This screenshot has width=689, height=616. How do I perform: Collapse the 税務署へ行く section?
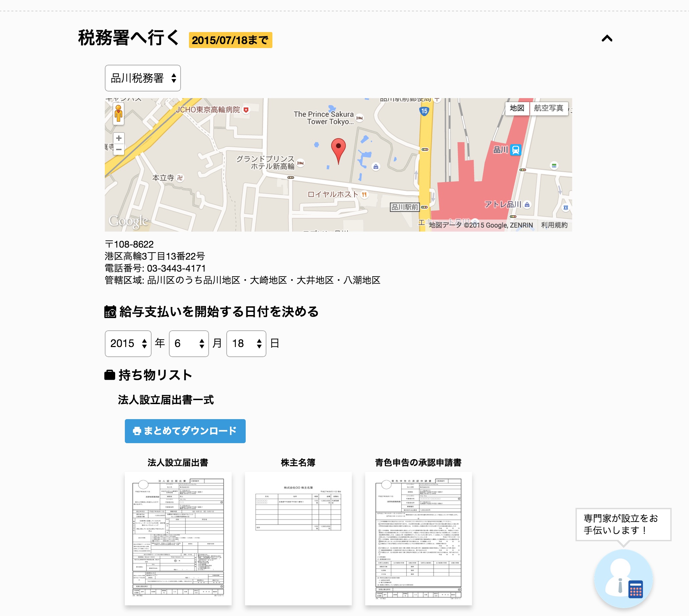(608, 38)
